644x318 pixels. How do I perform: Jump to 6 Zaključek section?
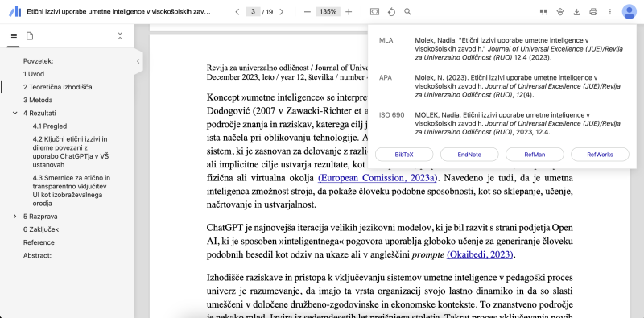tap(41, 229)
